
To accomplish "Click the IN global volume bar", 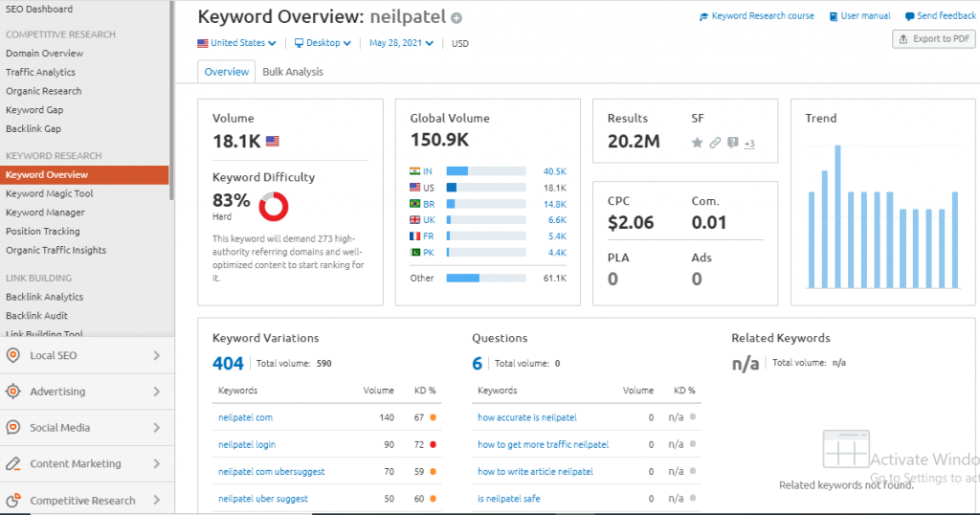I will point(485,171).
